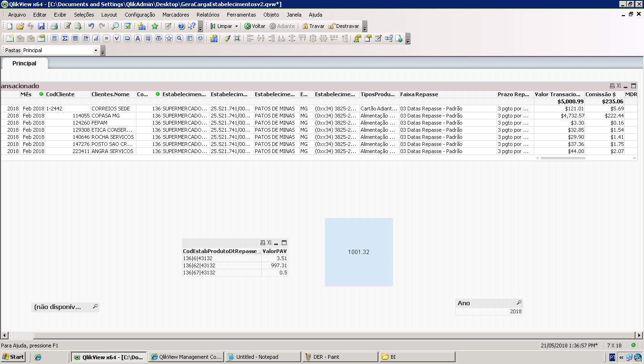
Task: Open search in the Ano list box
Action: 519,303
